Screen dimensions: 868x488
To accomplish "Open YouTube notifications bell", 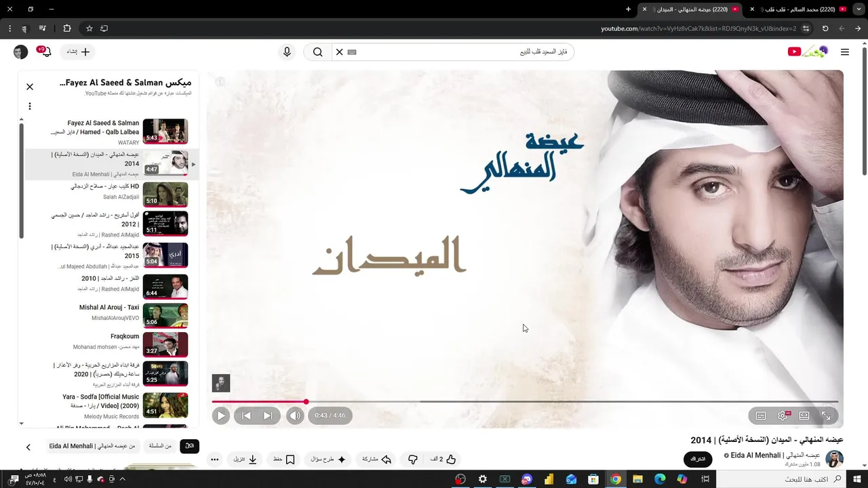I will coord(45,52).
